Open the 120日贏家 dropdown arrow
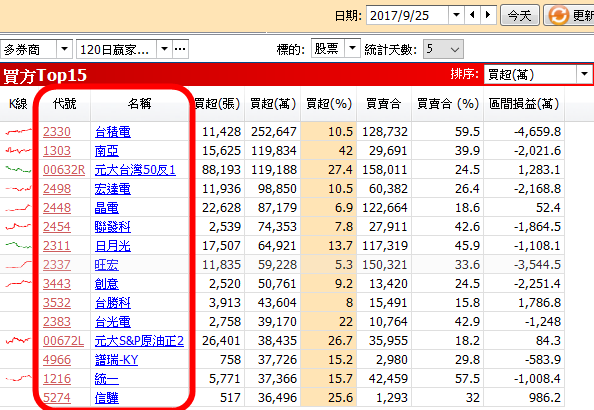Screen dimensions: 594x410 (164, 49)
